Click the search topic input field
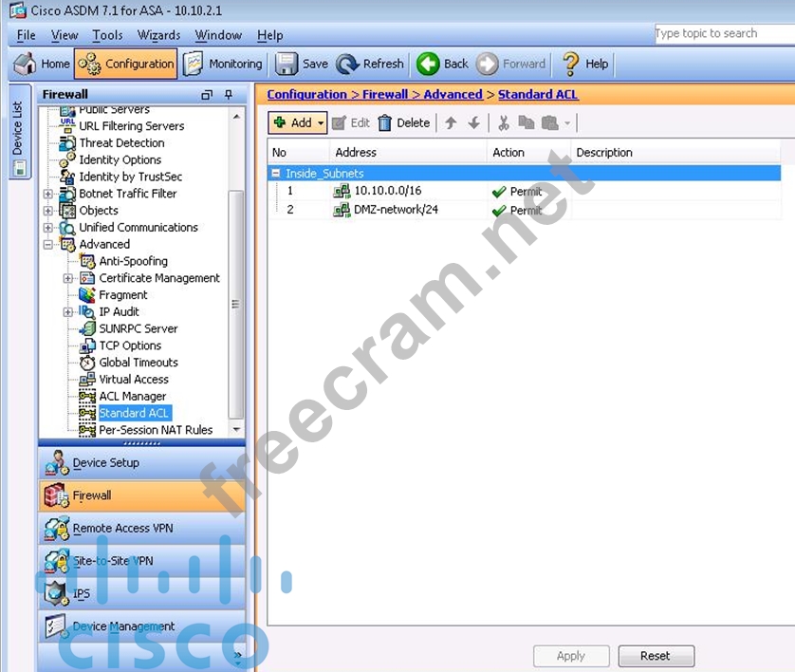Viewport: 795px width, 672px height. (x=723, y=33)
